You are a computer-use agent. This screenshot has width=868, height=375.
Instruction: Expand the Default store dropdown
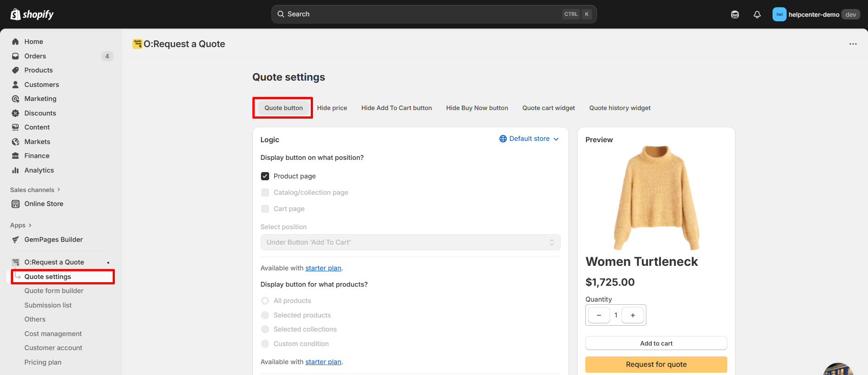(x=529, y=139)
